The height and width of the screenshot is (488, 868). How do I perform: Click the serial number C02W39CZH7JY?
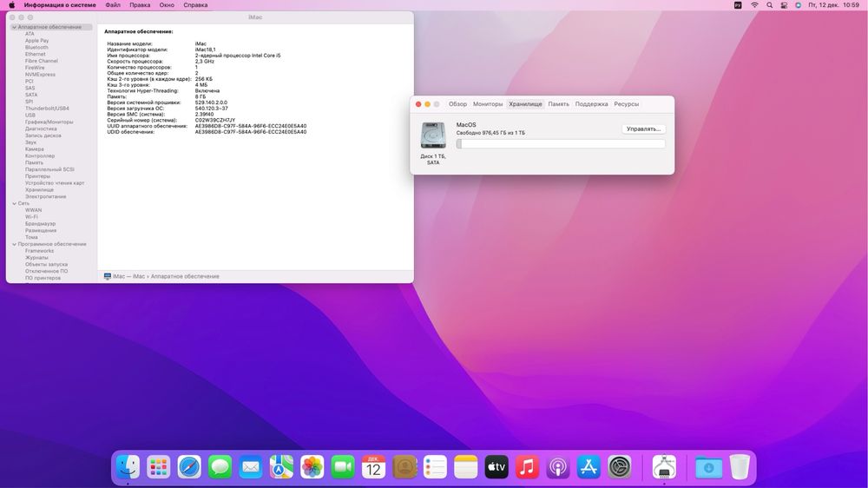(x=214, y=120)
